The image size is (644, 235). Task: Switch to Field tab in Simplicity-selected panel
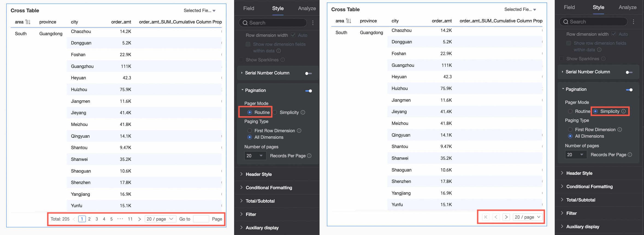(569, 7)
